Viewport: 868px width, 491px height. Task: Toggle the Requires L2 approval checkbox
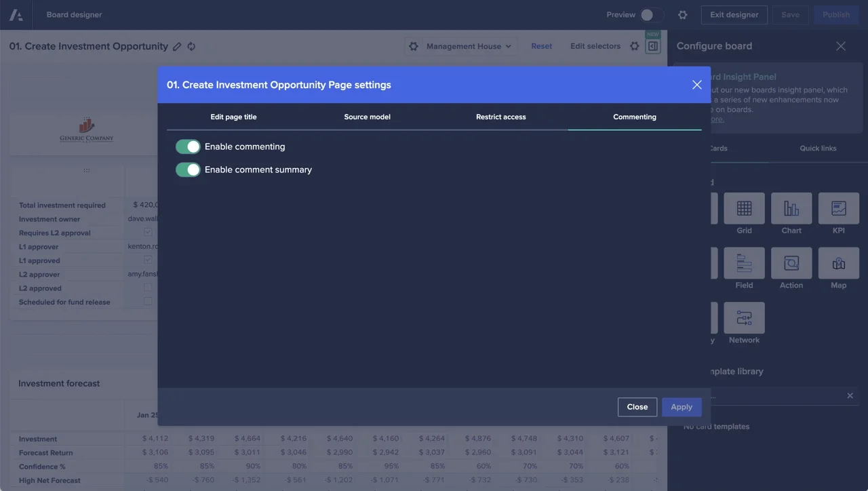point(148,233)
